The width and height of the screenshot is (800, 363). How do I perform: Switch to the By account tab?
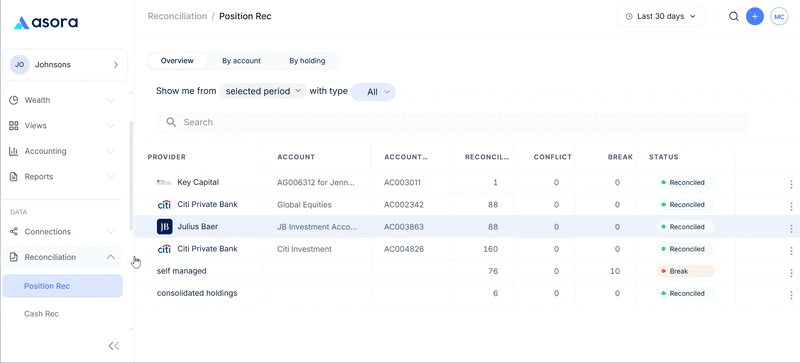pyautogui.click(x=241, y=61)
